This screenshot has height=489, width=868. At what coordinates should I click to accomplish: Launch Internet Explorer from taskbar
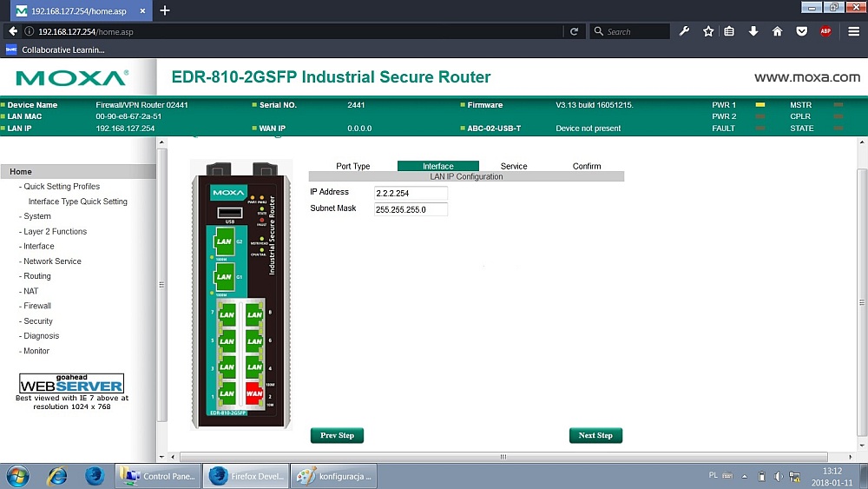tap(56, 476)
